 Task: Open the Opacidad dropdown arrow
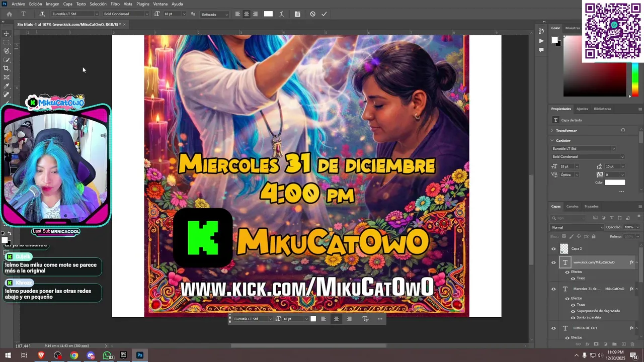tap(638, 227)
